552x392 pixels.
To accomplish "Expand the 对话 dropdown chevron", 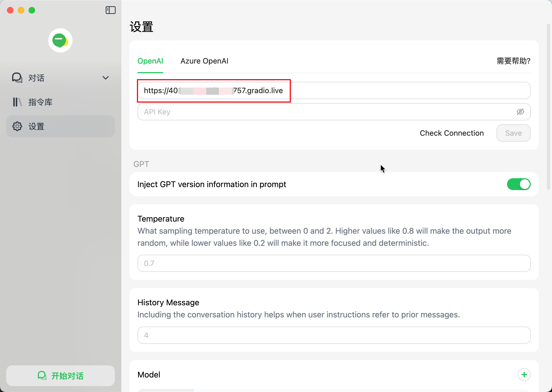I will 106,78.
